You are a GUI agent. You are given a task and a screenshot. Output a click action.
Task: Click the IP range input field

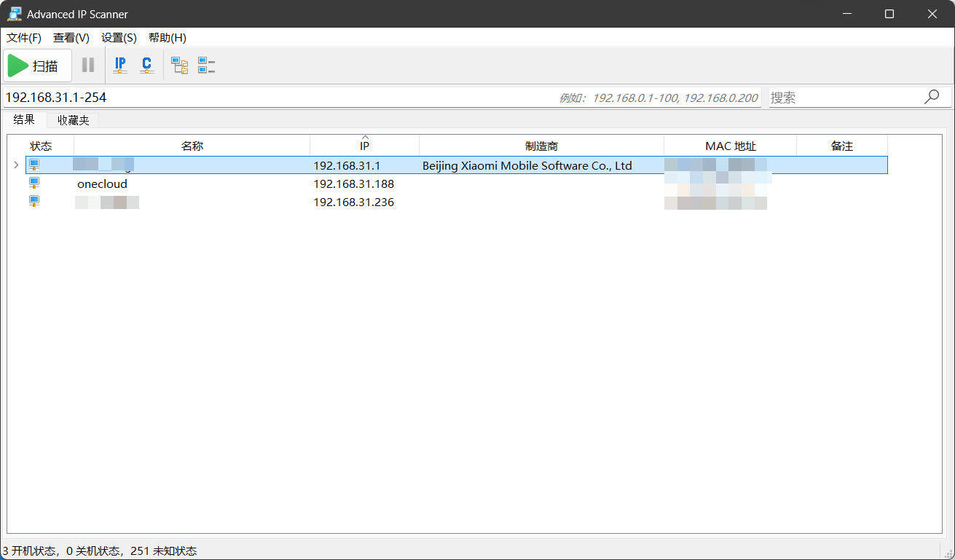pos(277,97)
